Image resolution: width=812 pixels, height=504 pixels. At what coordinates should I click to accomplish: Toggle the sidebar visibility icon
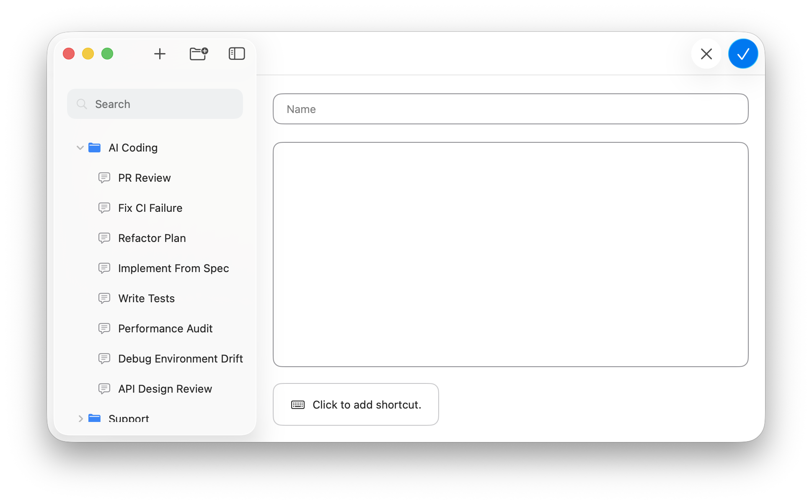236,54
